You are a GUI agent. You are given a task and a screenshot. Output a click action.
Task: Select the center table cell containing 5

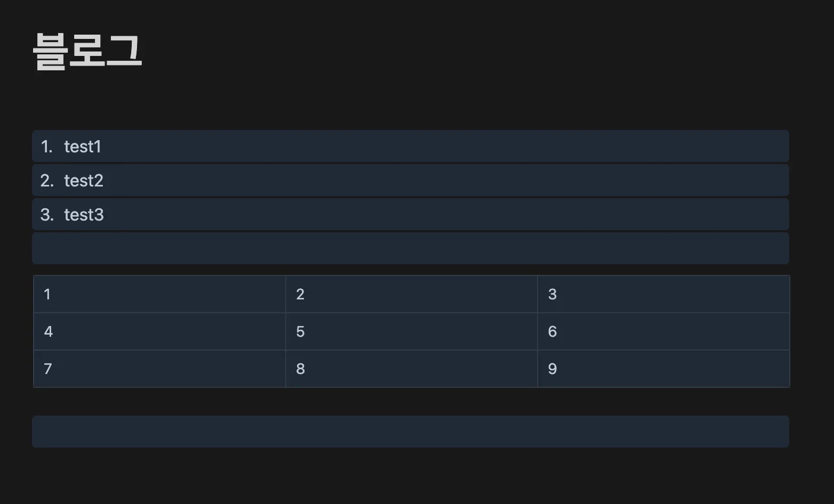point(411,331)
